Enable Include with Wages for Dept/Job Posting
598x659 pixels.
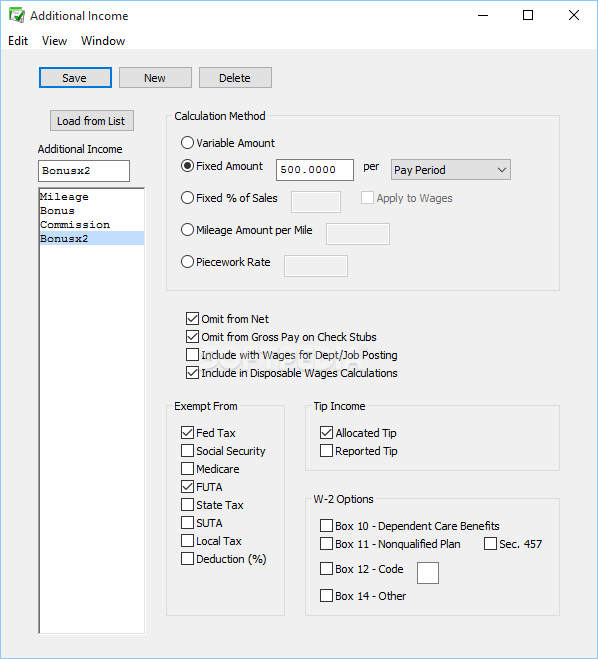tap(192, 355)
